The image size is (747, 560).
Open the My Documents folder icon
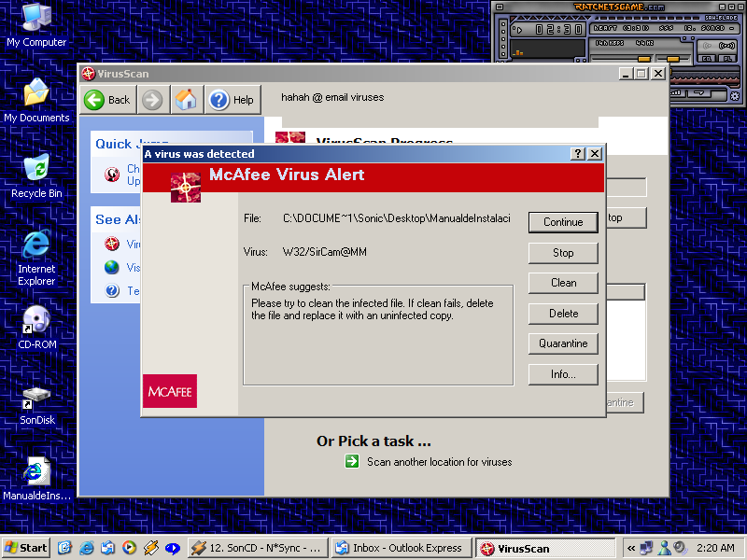coord(36,100)
